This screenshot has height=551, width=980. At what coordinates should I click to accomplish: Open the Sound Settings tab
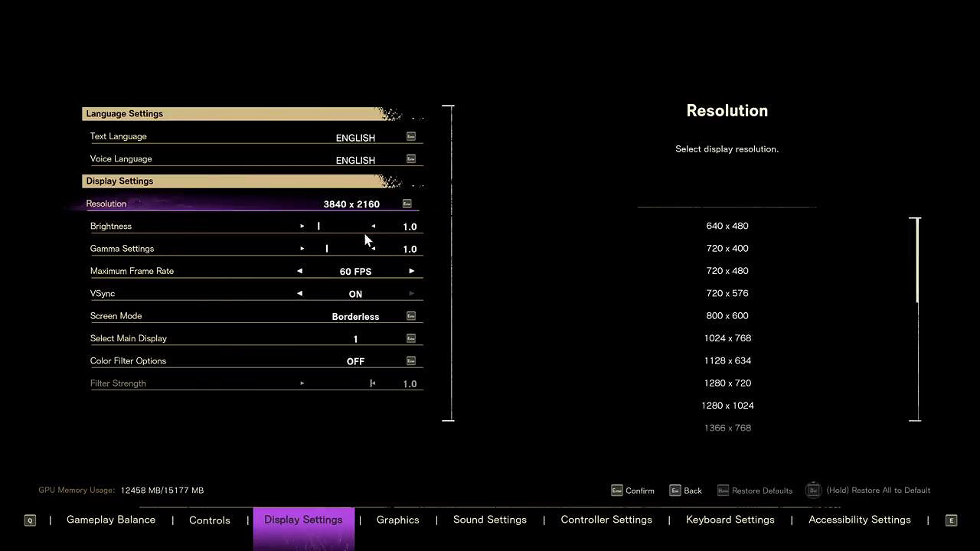(x=489, y=520)
